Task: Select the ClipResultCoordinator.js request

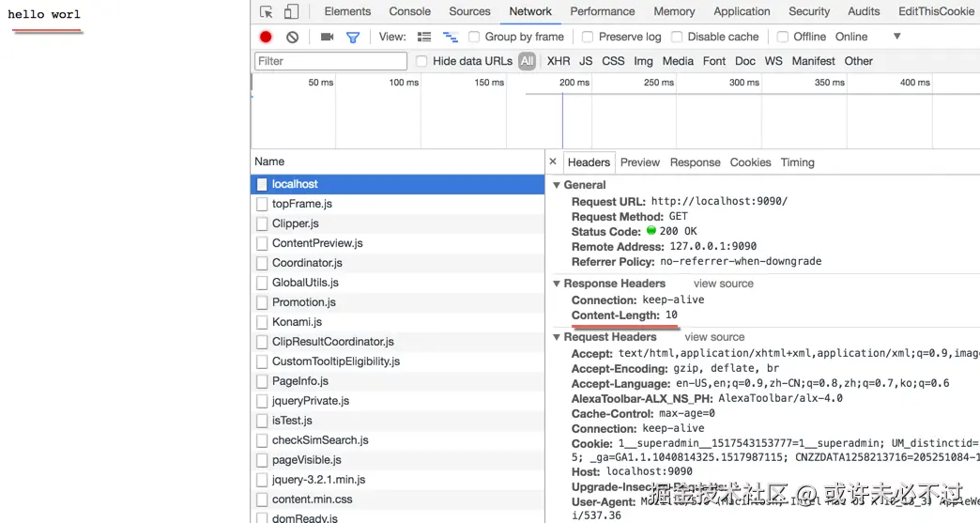Action: pyautogui.click(x=397, y=342)
